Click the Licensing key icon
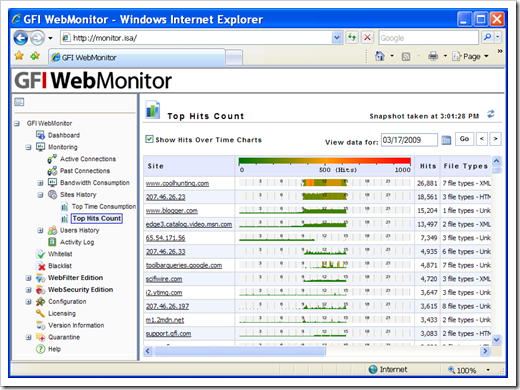520x390 pixels. click(x=41, y=313)
